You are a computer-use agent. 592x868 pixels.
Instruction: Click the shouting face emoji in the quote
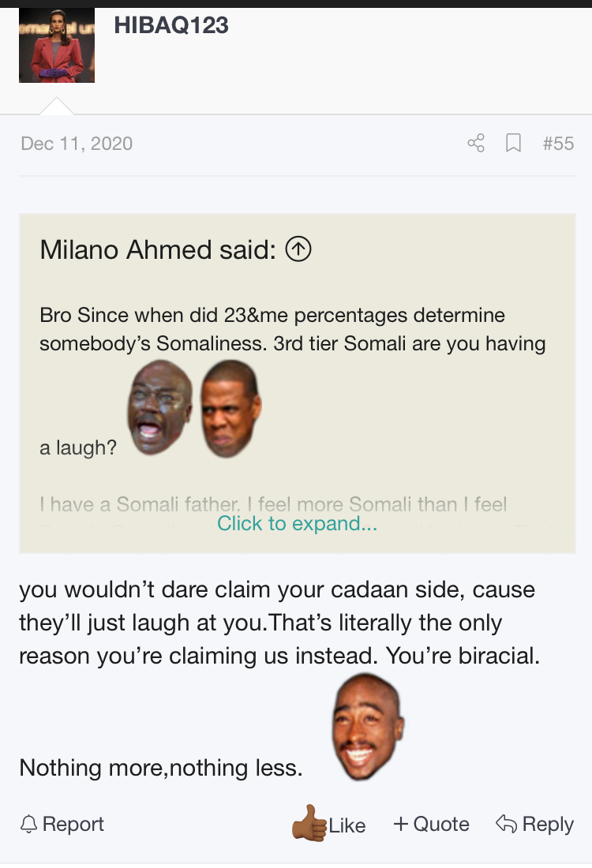pyautogui.click(x=160, y=407)
